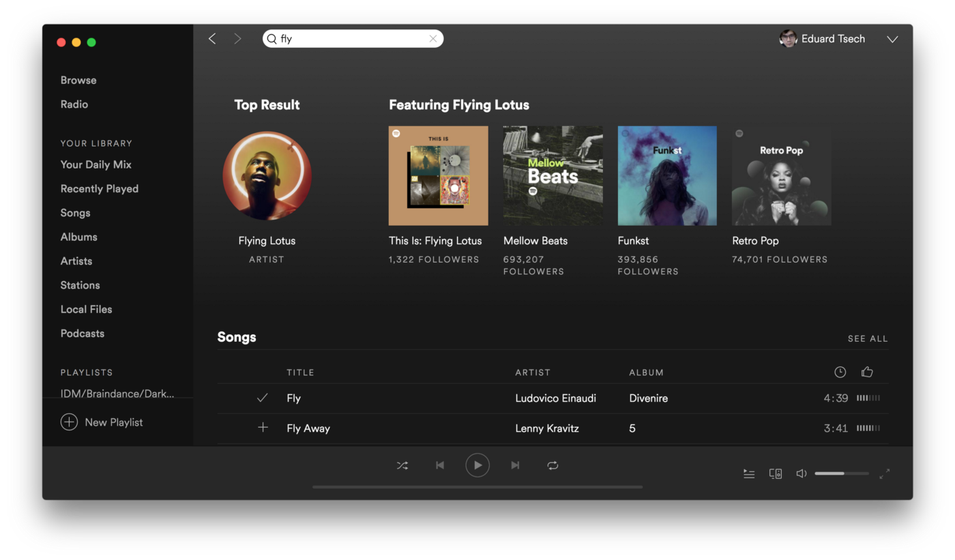Click popularity bar of Fly Away

tap(868, 428)
